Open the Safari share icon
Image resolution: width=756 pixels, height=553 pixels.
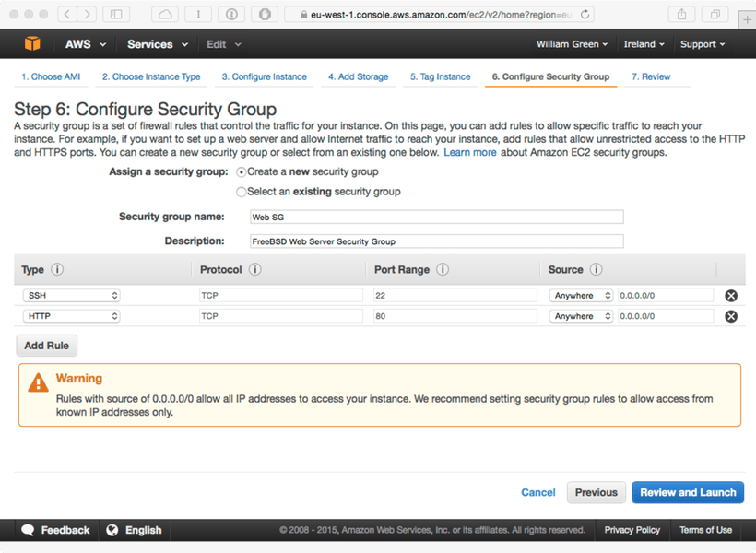click(x=681, y=14)
